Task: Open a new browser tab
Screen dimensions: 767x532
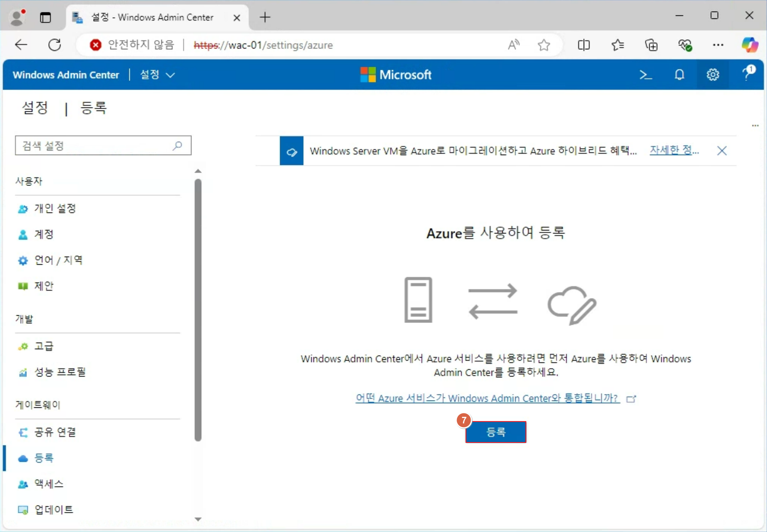Action: tap(265, 17)
